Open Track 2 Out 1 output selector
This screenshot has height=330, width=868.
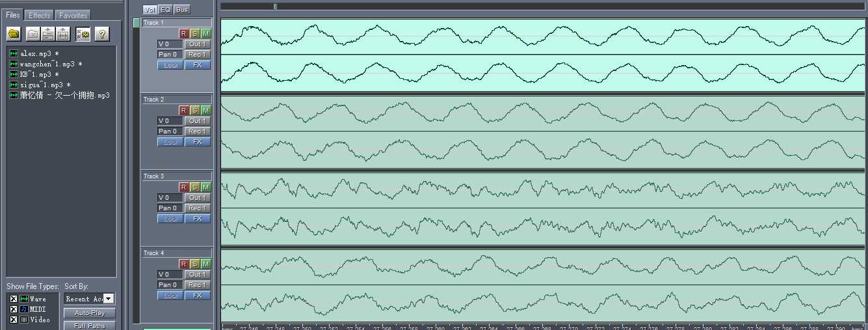point(198,120)
